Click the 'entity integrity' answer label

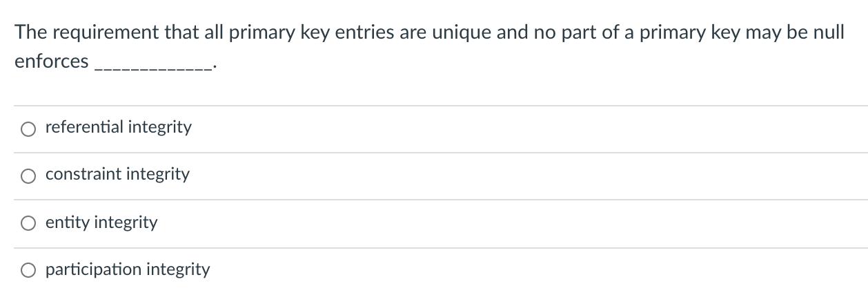coord(101,222)
